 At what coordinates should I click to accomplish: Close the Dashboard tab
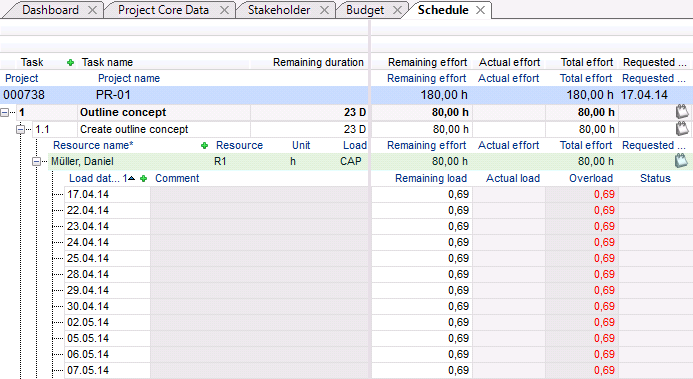92,10
